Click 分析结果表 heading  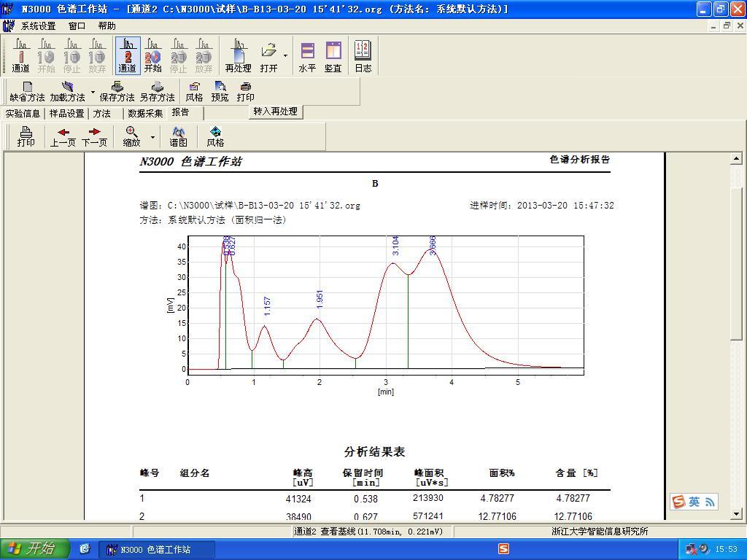pos(374,451)
